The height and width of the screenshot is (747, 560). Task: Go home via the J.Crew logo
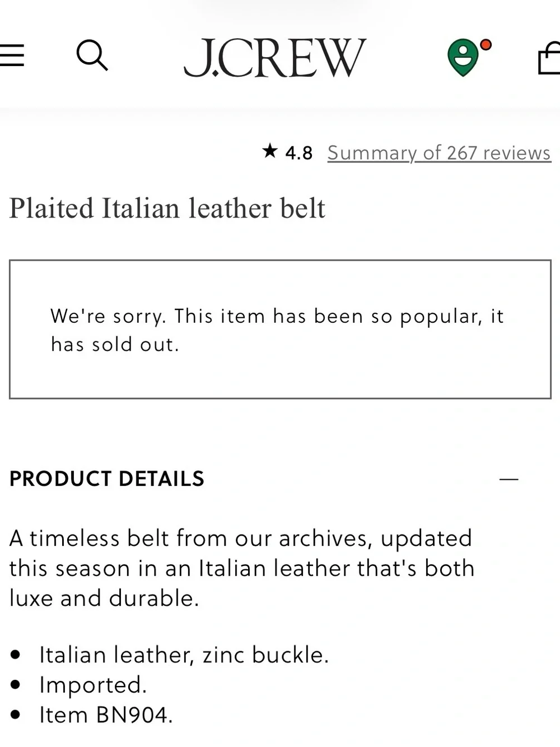[x=275, y=58]
